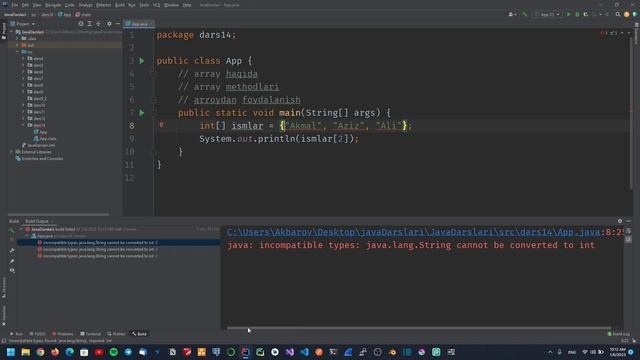Click rebuild hammer icon in Build panel sidebar
This screenshot has width=640, height=360.
point(12,231)
